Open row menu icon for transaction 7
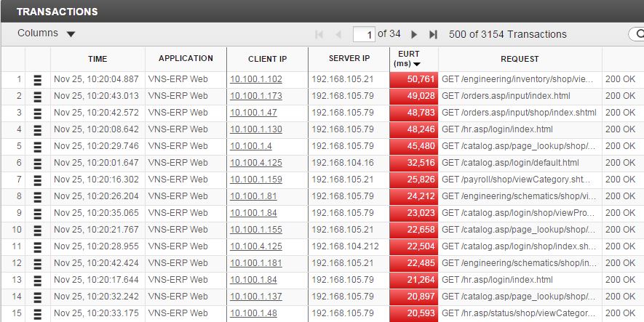 point(37,180)
